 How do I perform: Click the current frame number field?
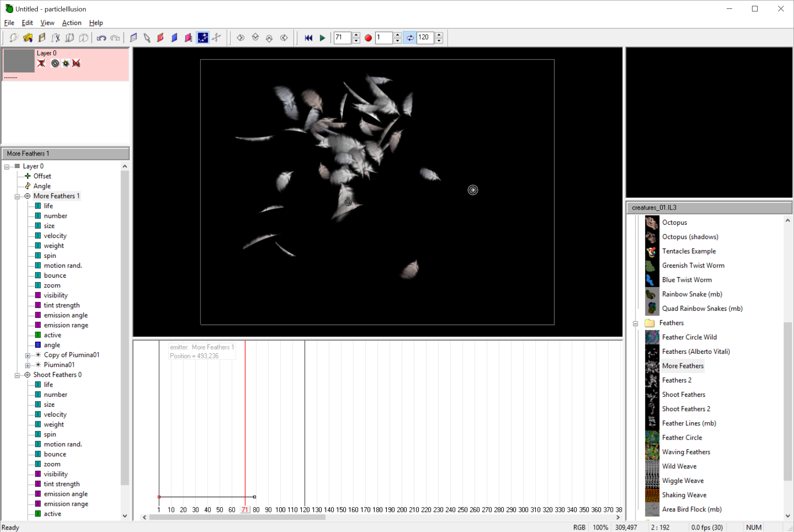[342, 38]
